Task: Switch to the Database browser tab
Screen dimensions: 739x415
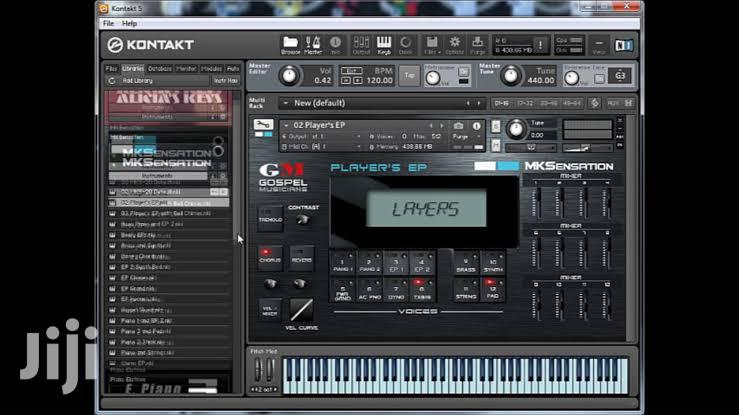Action: [x=160, y=69]
